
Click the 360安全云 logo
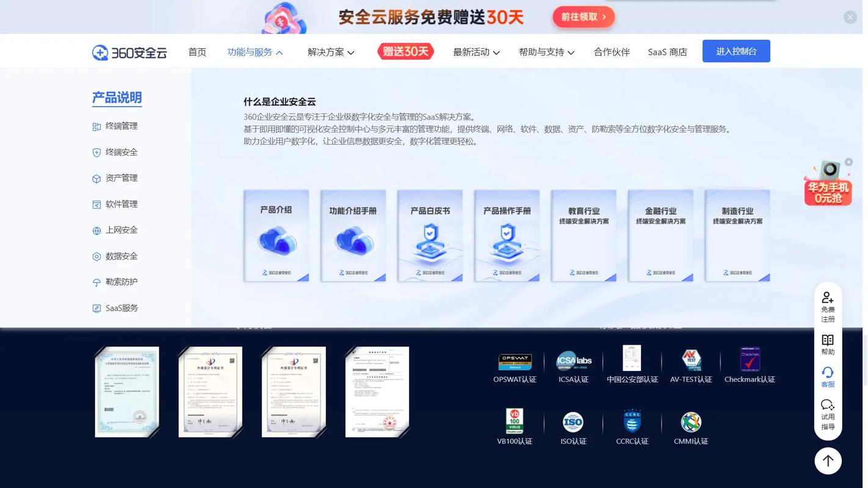coord(129,52)
